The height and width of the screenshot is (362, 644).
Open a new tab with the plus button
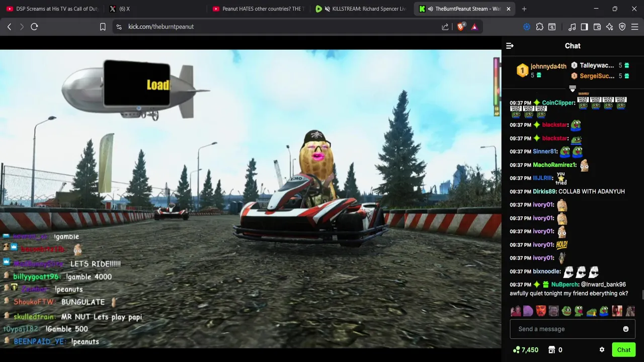coord(524,9)
